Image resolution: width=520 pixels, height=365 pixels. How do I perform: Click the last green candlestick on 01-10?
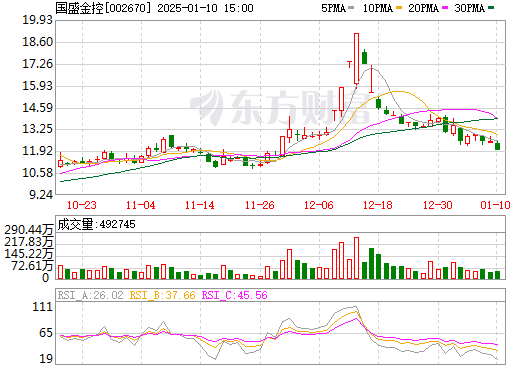pyautogui.click(x=497, y=146)
